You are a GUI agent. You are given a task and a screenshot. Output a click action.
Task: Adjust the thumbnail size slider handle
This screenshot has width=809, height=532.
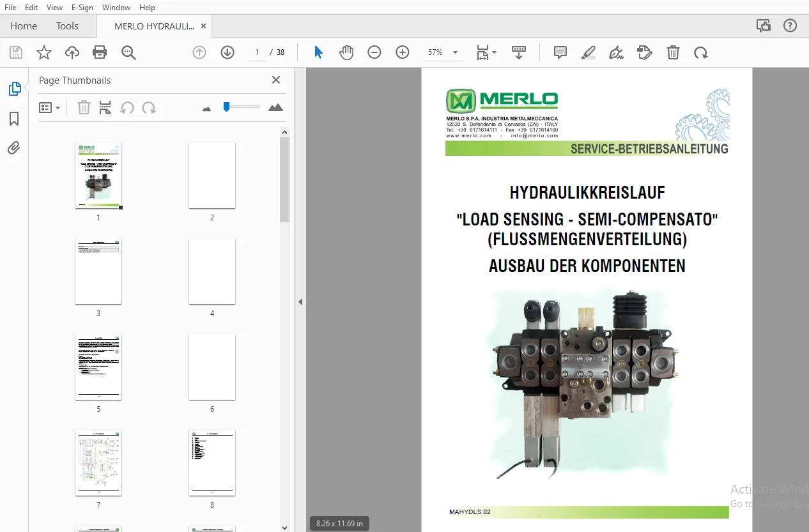point(226,107)
